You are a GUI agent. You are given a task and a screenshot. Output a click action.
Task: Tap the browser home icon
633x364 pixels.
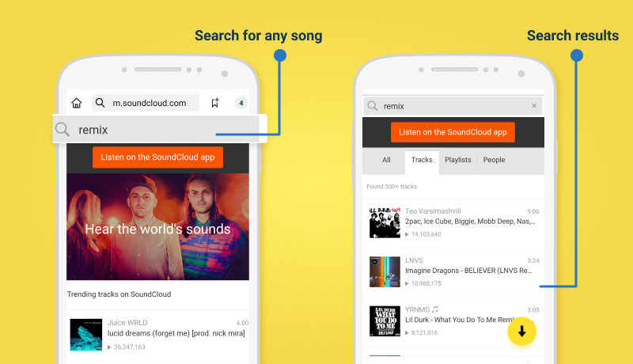[77, 103]
